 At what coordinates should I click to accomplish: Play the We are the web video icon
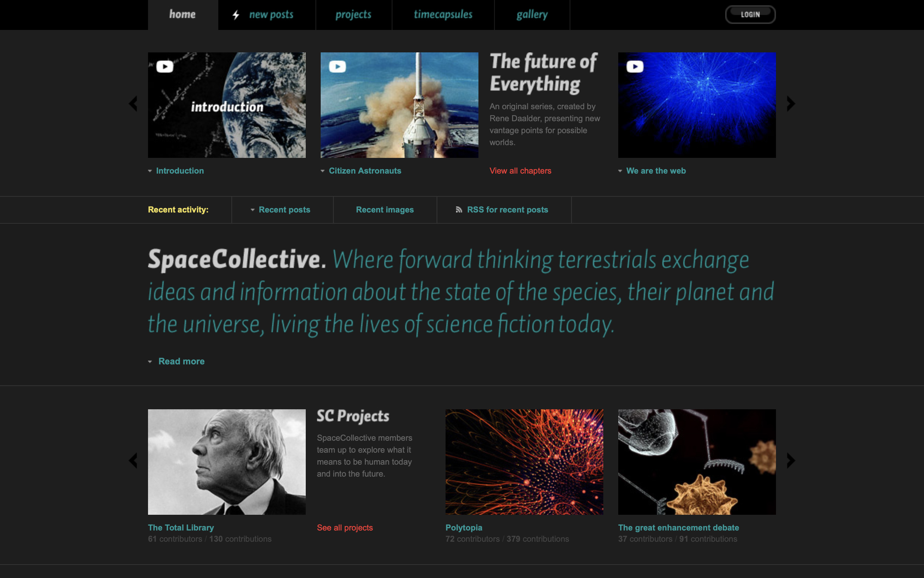[x=635, y=67]
